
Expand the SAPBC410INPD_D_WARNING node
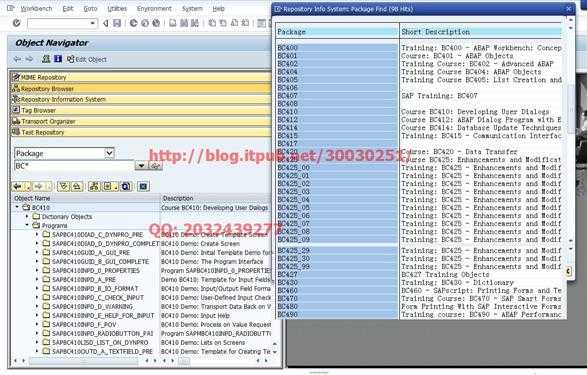(x=37, y=307)
